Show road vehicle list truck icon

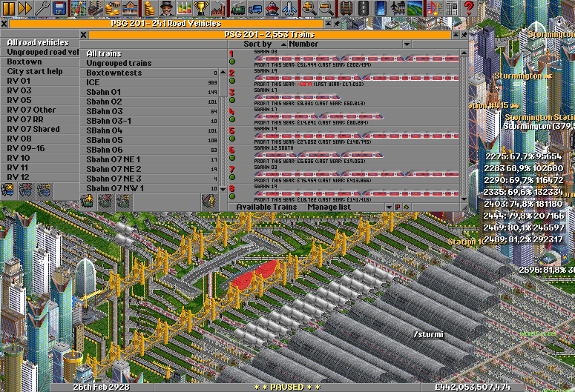pos(254,8)
